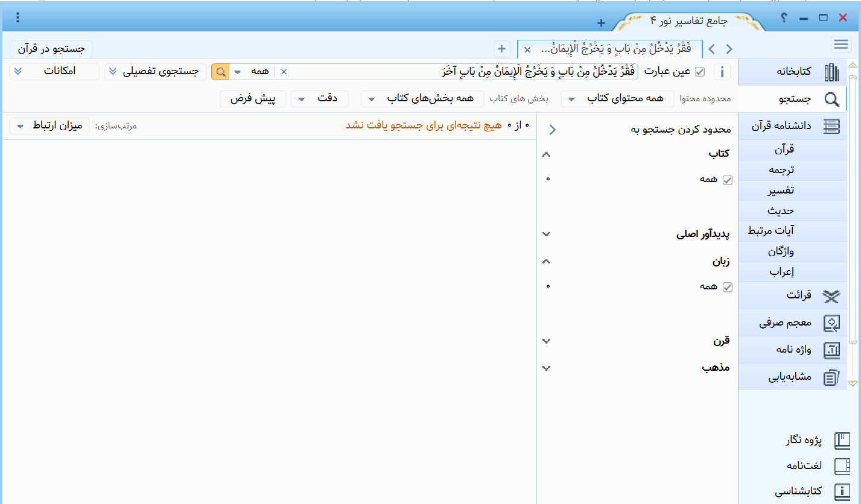Clear the search text with x icon
Image resolution: width=861 pixels, height=504 pixels.
point(284,72)
